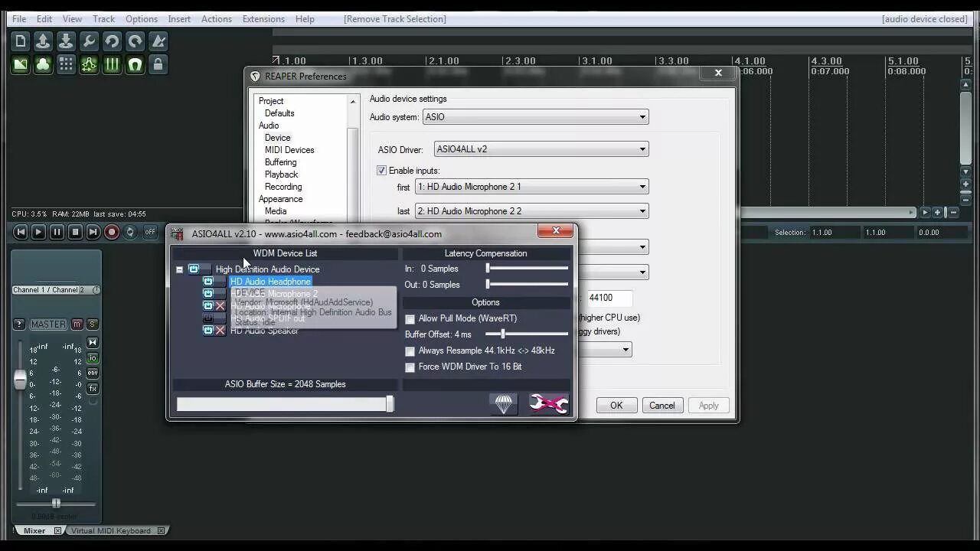Toggle power icon for HD Audio Headphone
The image size is (980, 551).
(208, 282)
